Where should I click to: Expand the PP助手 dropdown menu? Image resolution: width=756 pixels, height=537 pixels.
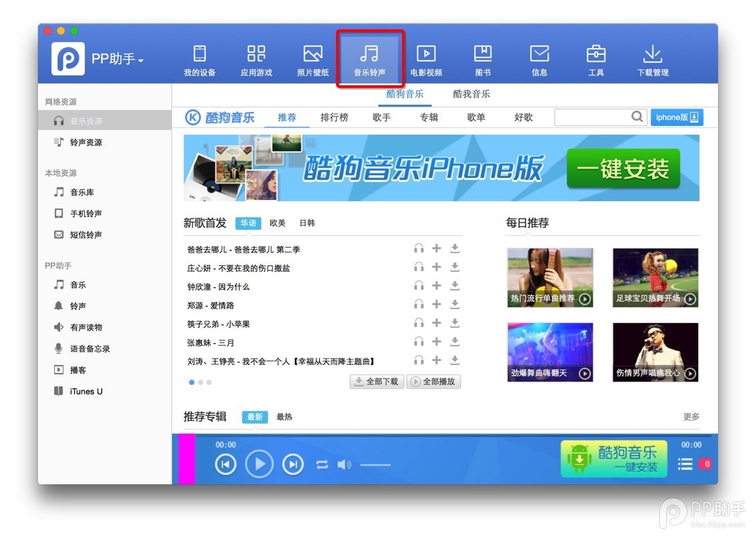click(117, 59)
